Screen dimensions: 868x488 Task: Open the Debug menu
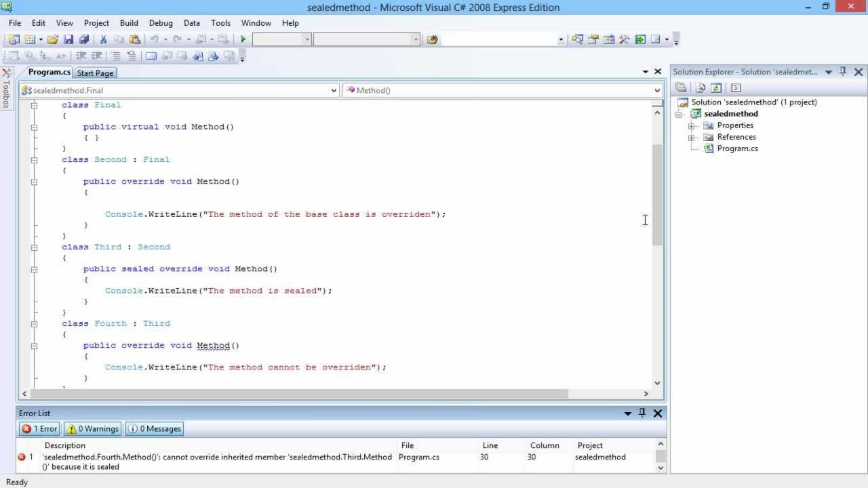[161, 23]
